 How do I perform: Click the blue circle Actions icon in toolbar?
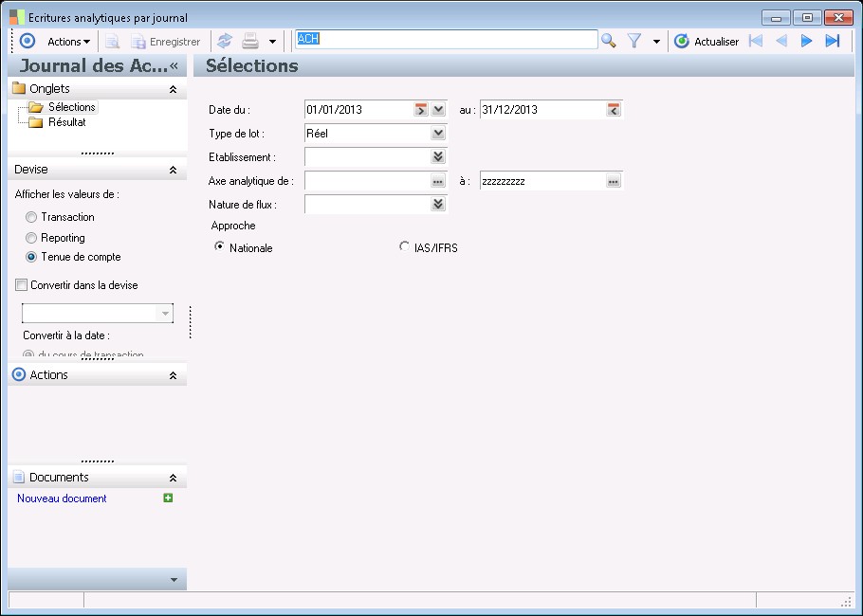click(27, 42)
